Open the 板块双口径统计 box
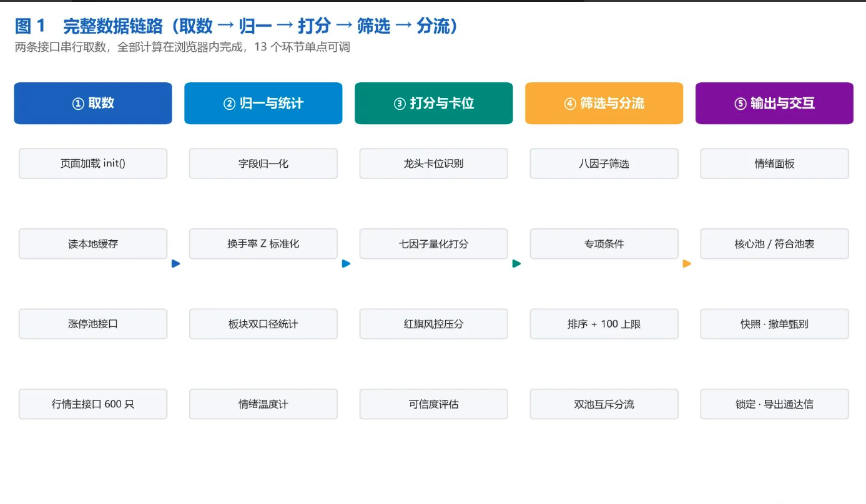Screen dimensions: 866x504 tap(263, 324)
